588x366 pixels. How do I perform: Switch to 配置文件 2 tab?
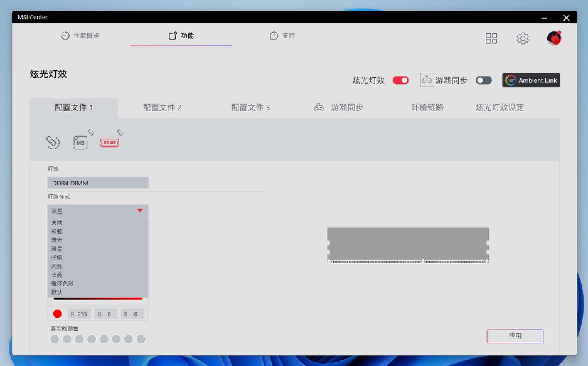pos(162,107)
